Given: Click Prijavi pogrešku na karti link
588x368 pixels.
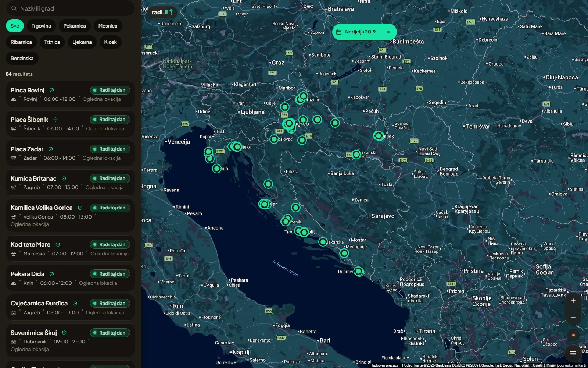Looking at the screenshot, I should click(566, 365).
